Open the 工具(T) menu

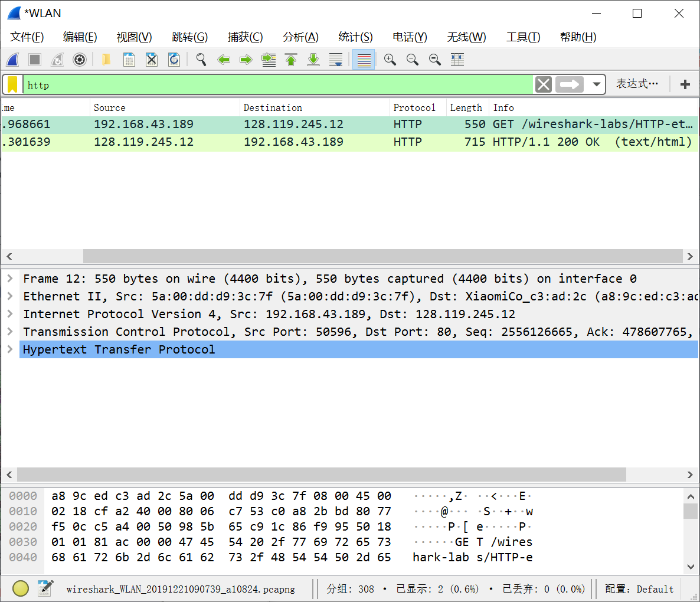(523, 37)
